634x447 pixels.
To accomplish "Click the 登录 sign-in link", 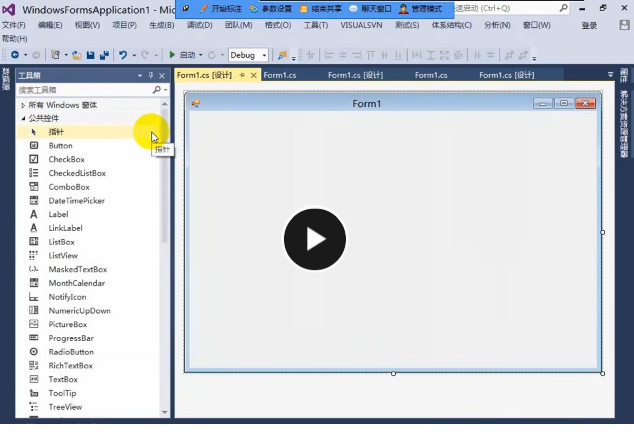I will (589, 25).
